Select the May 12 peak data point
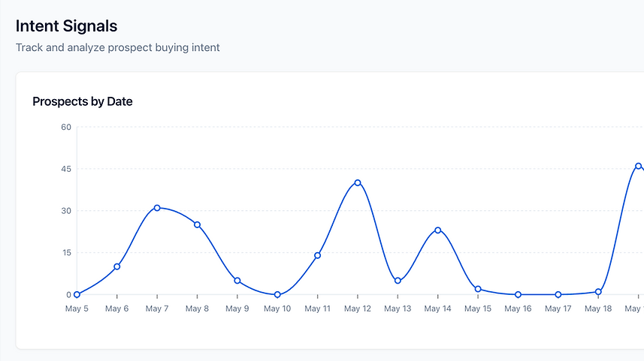644x361 pixels. pyautogui.click(x=358, y=182)
